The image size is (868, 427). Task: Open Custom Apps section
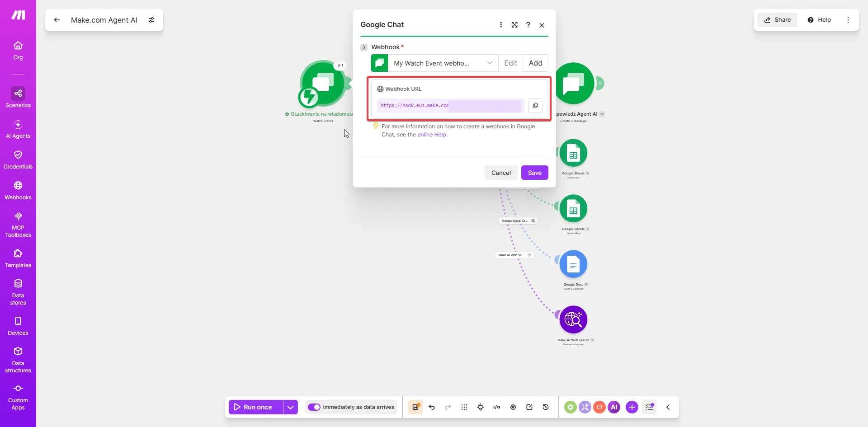tap(18, 397)
